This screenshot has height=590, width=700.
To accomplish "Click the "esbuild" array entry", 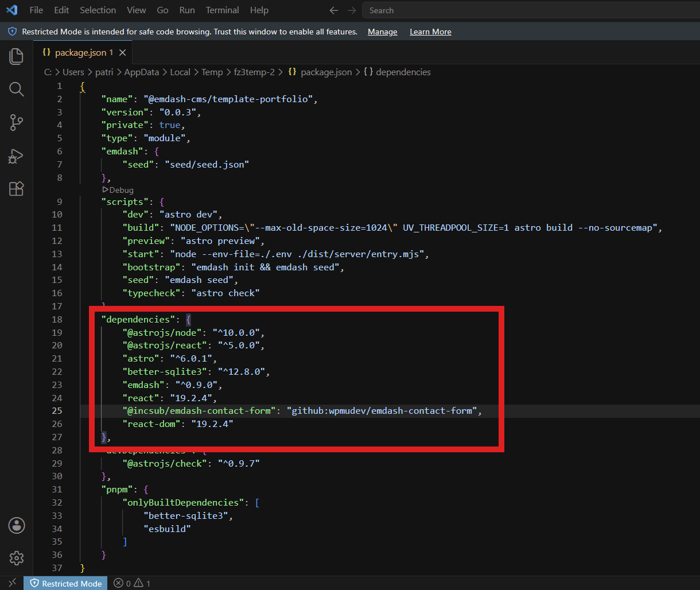I will [167, 529].
